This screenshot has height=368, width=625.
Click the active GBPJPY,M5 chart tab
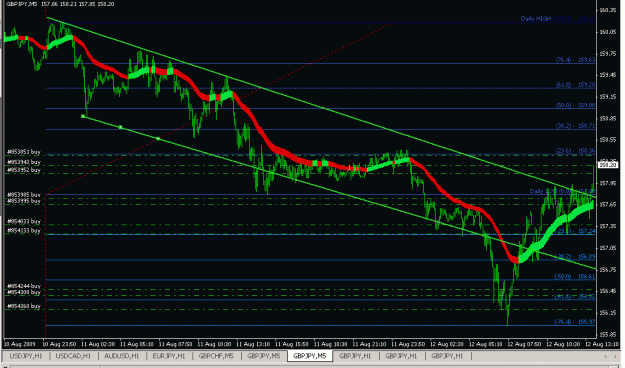point(310,356)
